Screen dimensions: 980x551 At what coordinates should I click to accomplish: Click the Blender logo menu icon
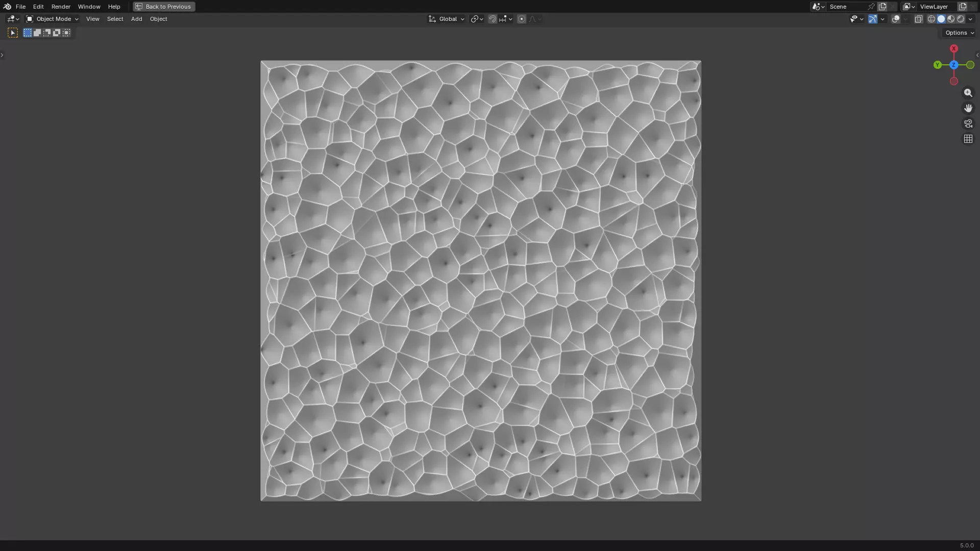coord(7,7)
